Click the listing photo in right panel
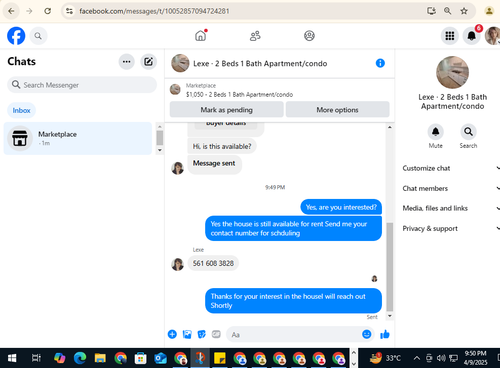Screen dimensions: 500x368 tap(452, 72)
